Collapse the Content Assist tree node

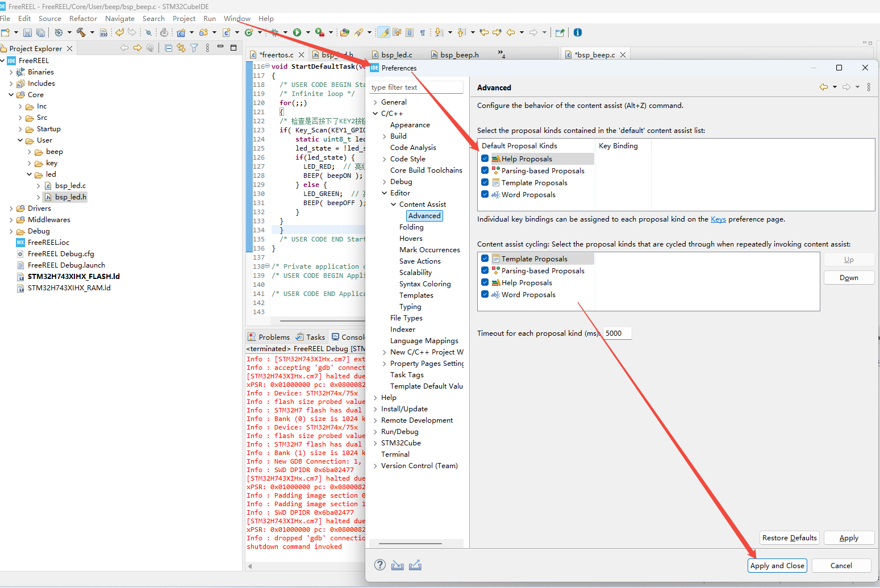pos(393,205)
